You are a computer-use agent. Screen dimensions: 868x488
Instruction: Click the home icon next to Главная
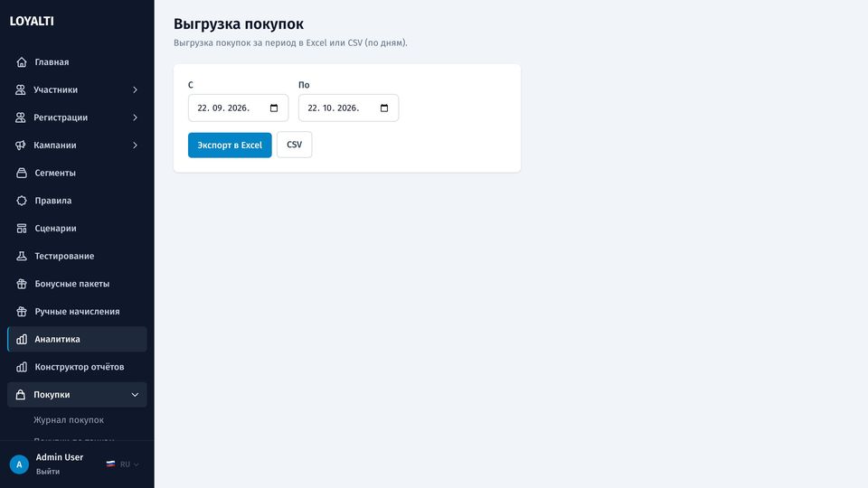(22, 62)
